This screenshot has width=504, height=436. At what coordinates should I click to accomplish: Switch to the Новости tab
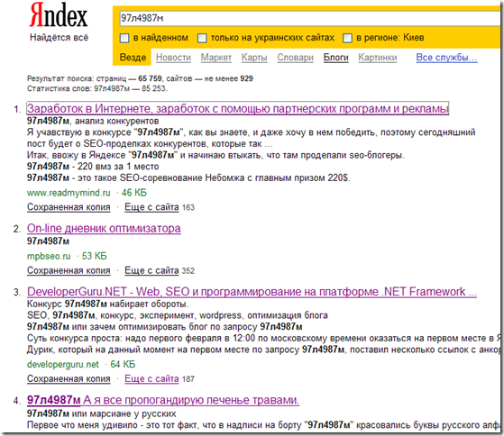click(174, 58)
